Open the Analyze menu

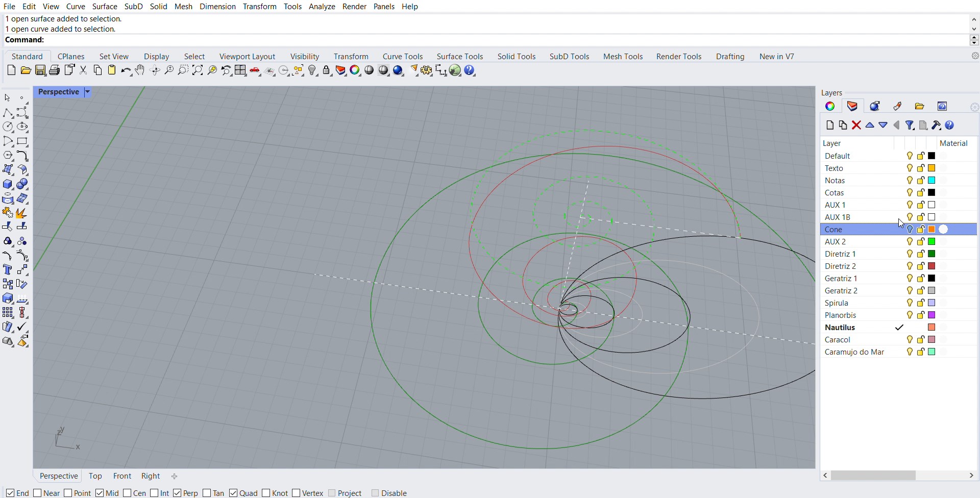[x=322, y=7]
